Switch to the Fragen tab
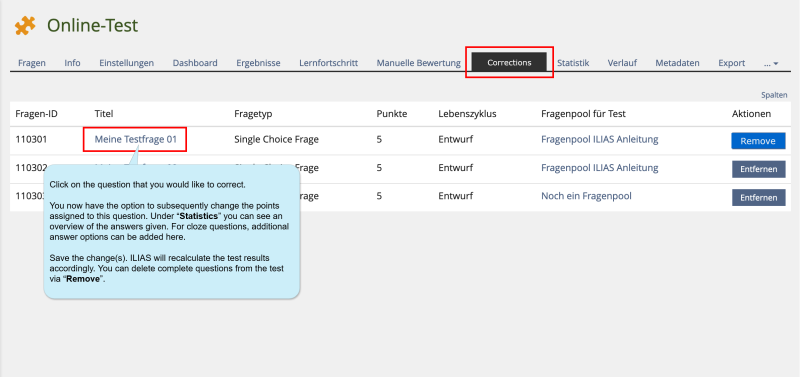This screenshot has width=800, height=377. tap(32, 63)
